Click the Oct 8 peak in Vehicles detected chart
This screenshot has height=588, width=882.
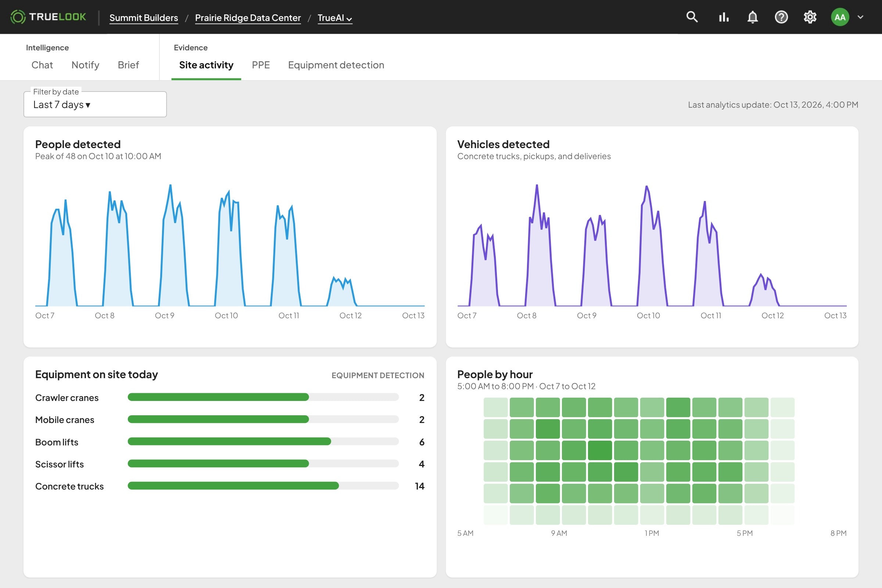click(537, 185)
